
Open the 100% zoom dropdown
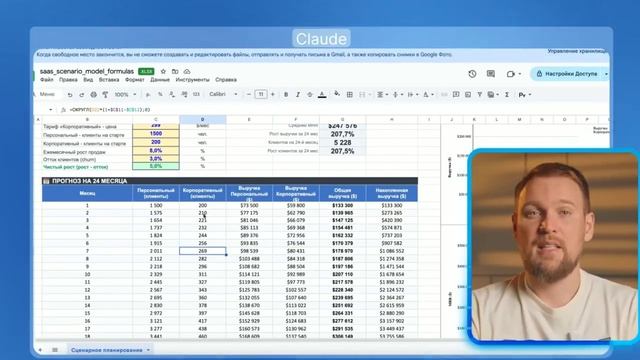pos(125,95)
